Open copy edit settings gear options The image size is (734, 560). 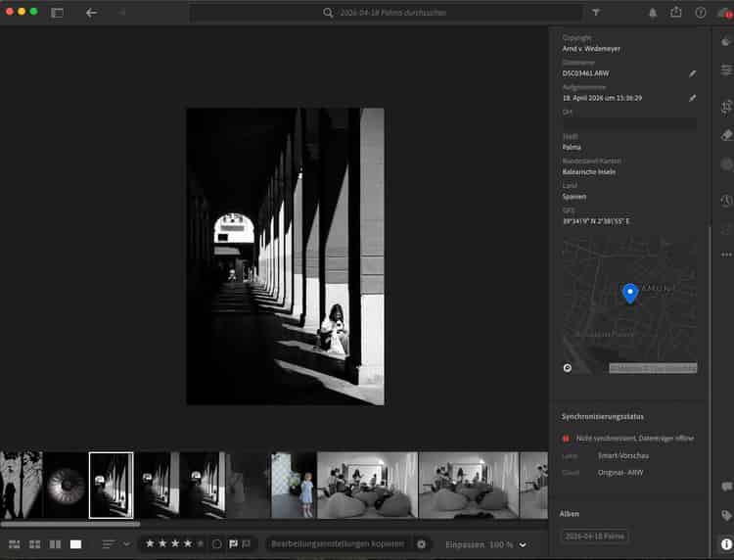[421, 543]
